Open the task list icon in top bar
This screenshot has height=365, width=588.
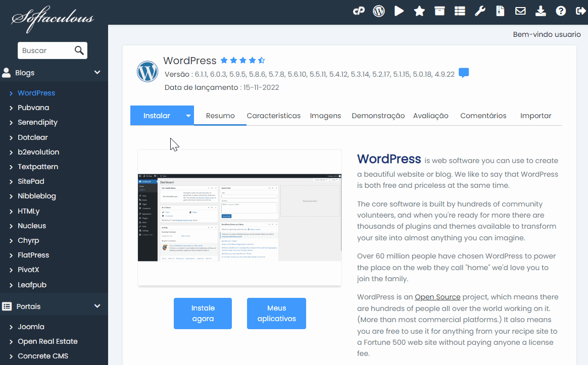click(x=460, y=11)
